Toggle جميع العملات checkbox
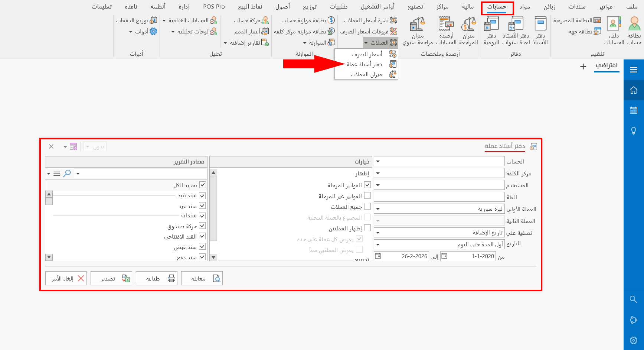 click(x=367, y=206)
